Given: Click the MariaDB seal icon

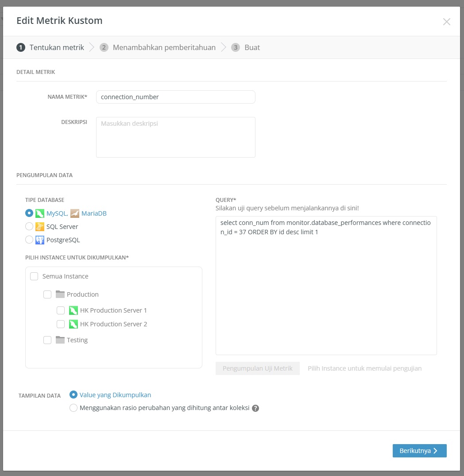Looking at the screenshot, I should 75,213.
